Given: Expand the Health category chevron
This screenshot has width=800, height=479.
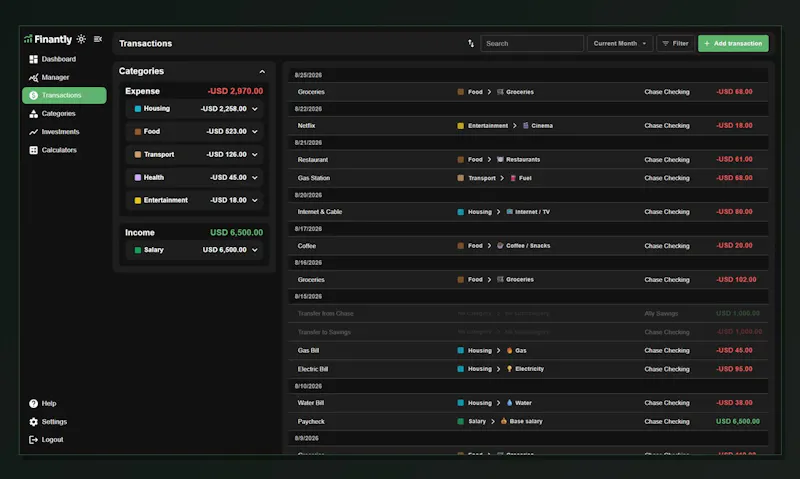Looking at the screenshot, I should [255, 178].
